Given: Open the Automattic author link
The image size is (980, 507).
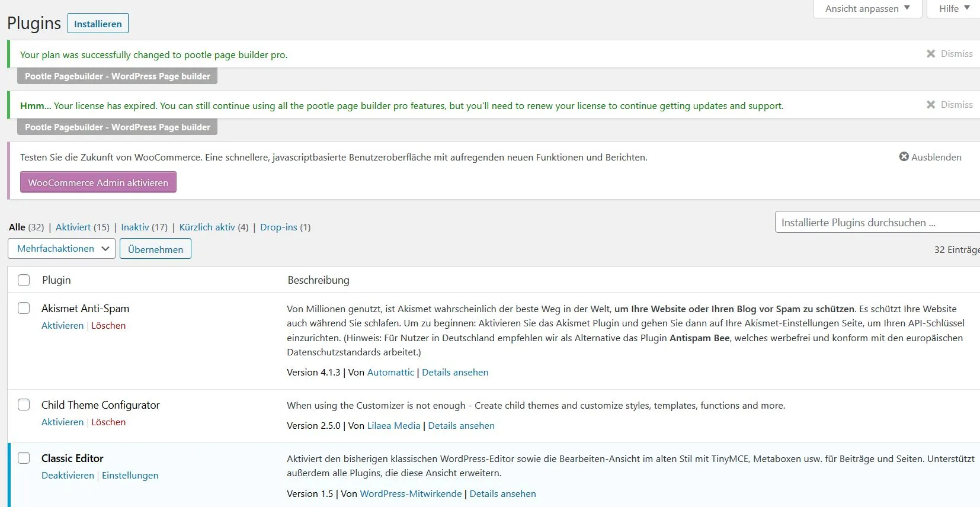Looking at the screenshot, I should [390, 373].
